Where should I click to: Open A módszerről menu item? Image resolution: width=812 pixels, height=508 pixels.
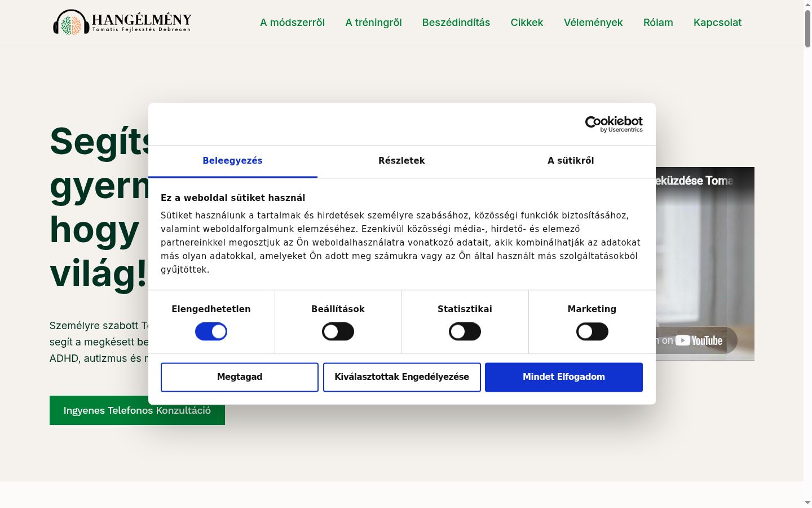point(292,23)
